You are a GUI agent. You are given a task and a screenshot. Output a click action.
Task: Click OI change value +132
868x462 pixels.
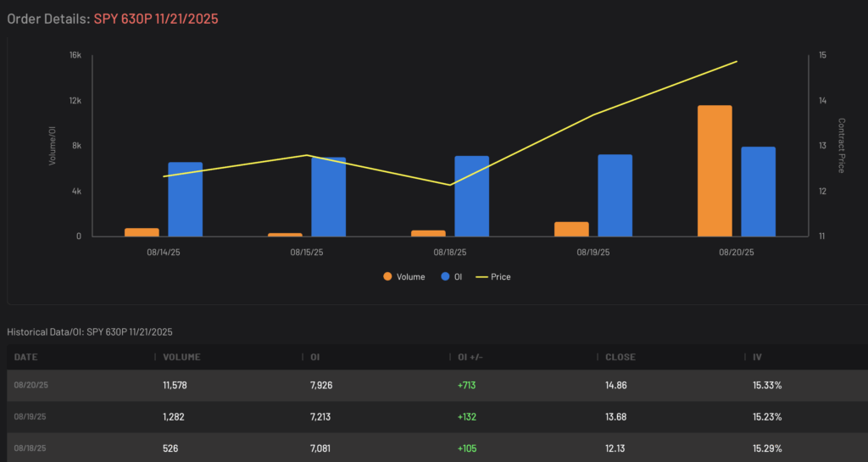click(467, 416)
